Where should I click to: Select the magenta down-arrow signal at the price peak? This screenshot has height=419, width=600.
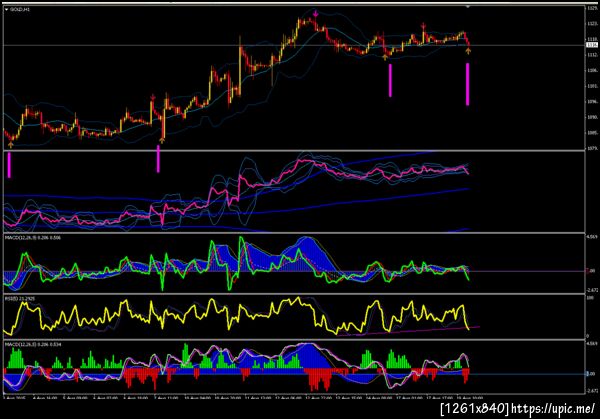pyautogui.click(x=315, y=14)
